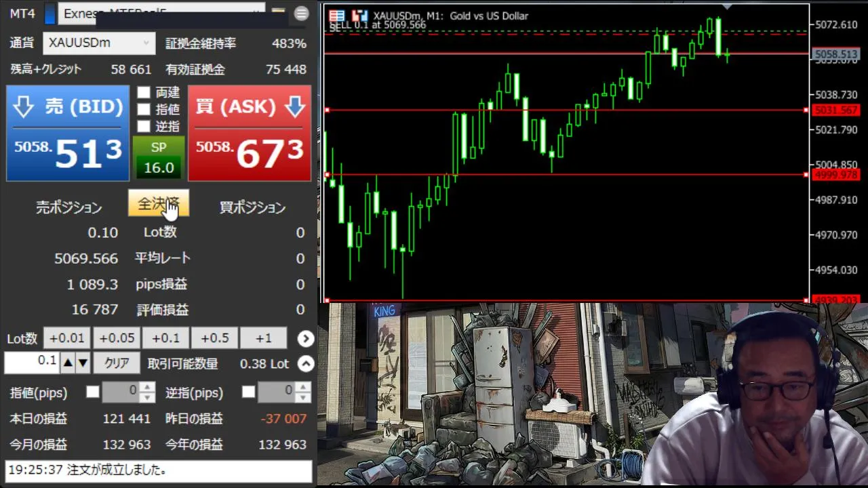Add +0.01 to lot size
The width and height of the screenshot is (868, 488).
[66, 338]
